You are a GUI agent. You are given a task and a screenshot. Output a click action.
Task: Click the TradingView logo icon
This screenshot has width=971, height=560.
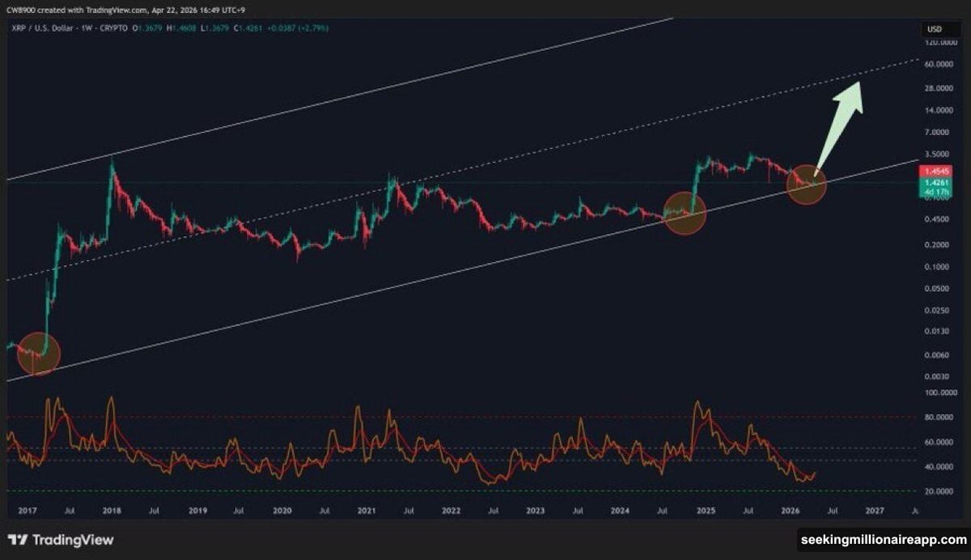coord(18,539)
